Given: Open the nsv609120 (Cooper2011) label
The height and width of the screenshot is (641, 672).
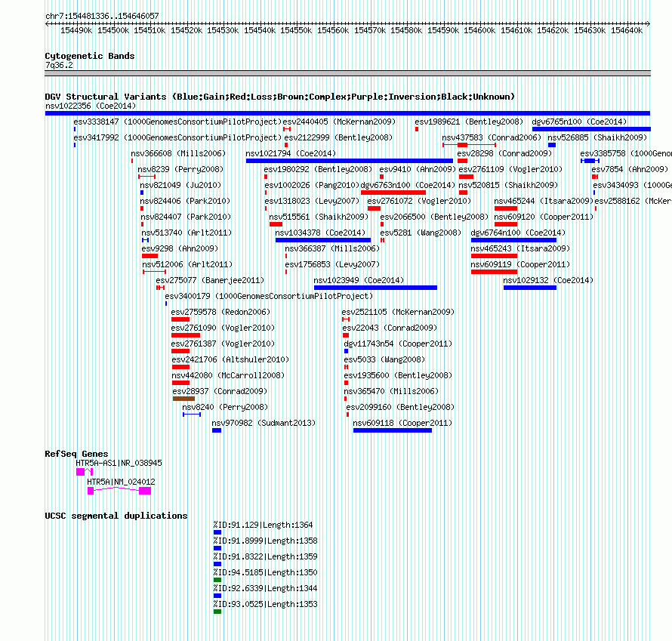Looking at the screenshot, I should (x=544, y=217).
